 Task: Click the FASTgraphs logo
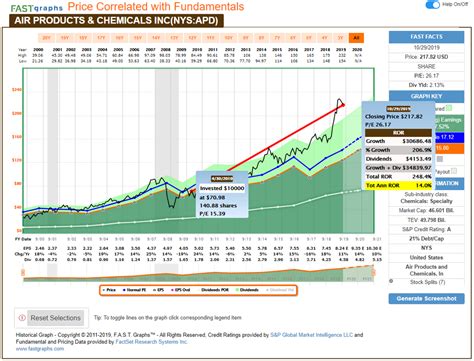tap(36, 8)
